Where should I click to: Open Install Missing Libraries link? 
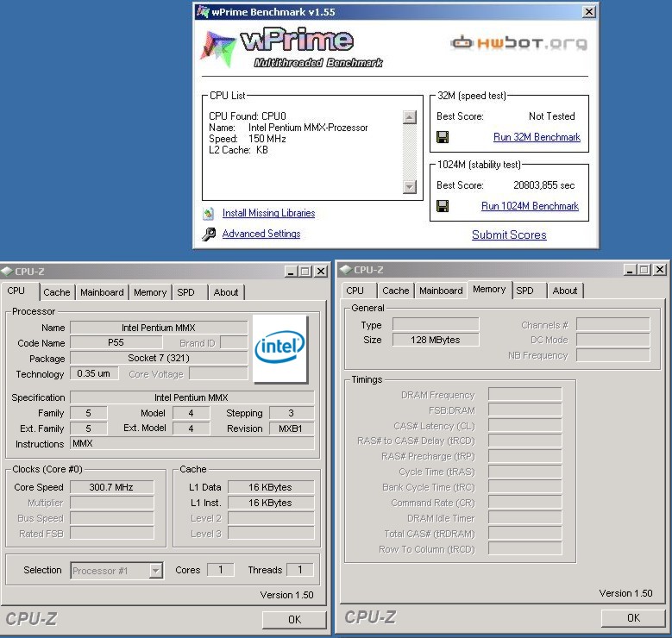coord(269,213)
